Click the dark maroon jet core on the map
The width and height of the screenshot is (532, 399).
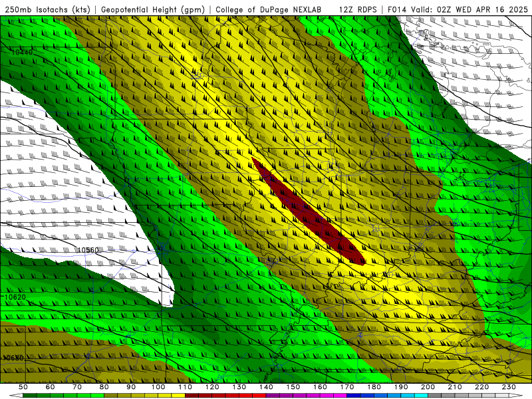(307, 211)
